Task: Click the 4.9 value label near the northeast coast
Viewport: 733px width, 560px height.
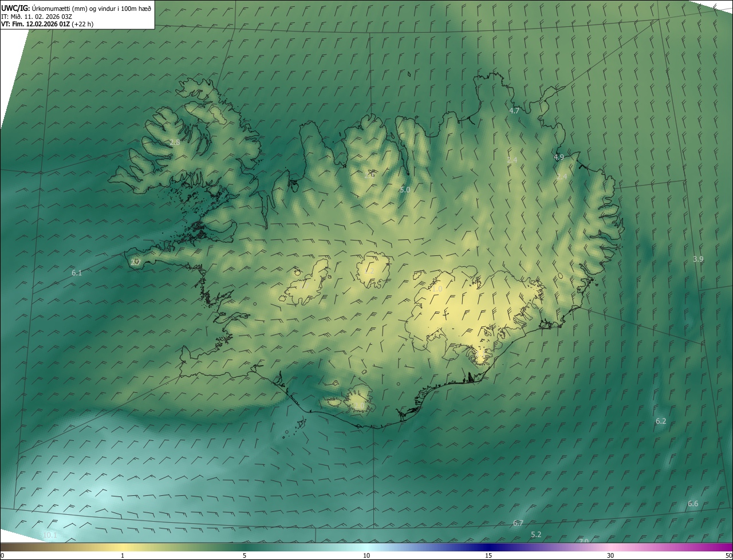Action: click(x=558, y=157)
